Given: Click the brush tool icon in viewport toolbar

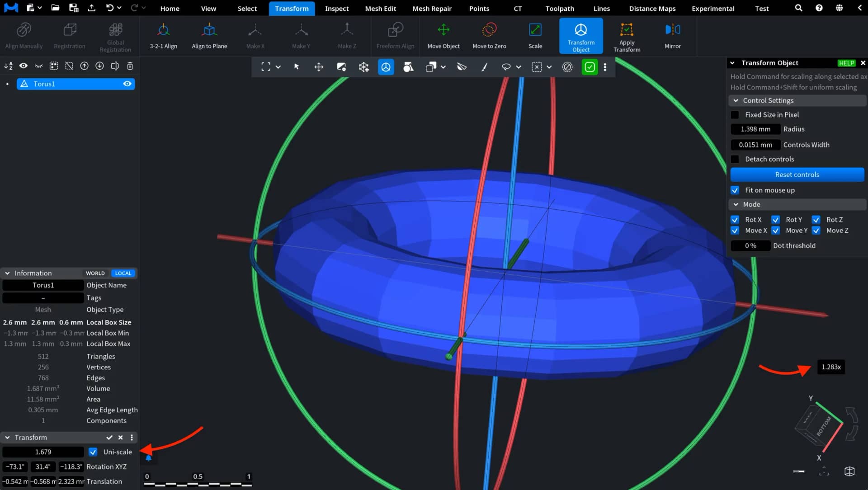Looking at the screenshot, I should 484,67.
